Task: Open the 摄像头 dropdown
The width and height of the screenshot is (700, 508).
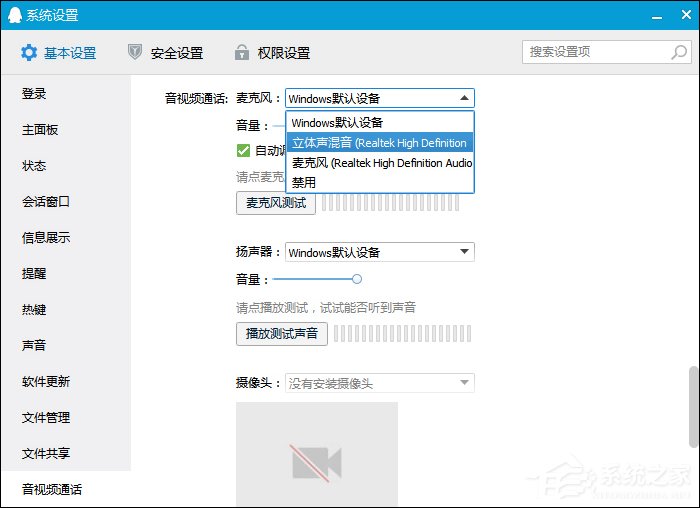Action: [x=380, y=383]
